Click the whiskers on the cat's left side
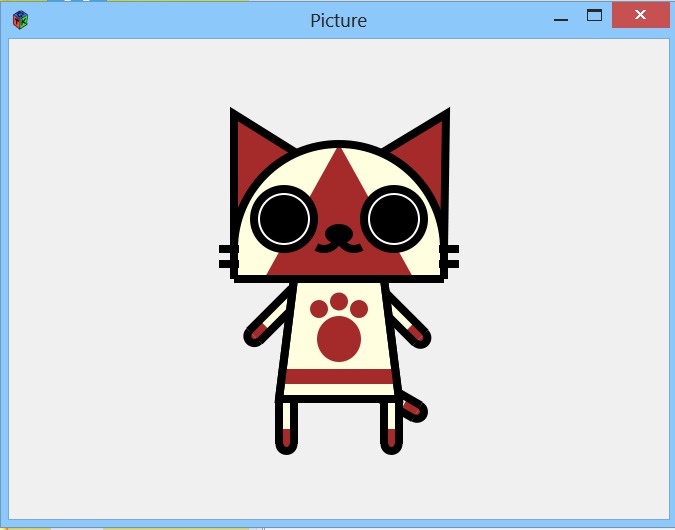675x530 pixels. [228, 257]
